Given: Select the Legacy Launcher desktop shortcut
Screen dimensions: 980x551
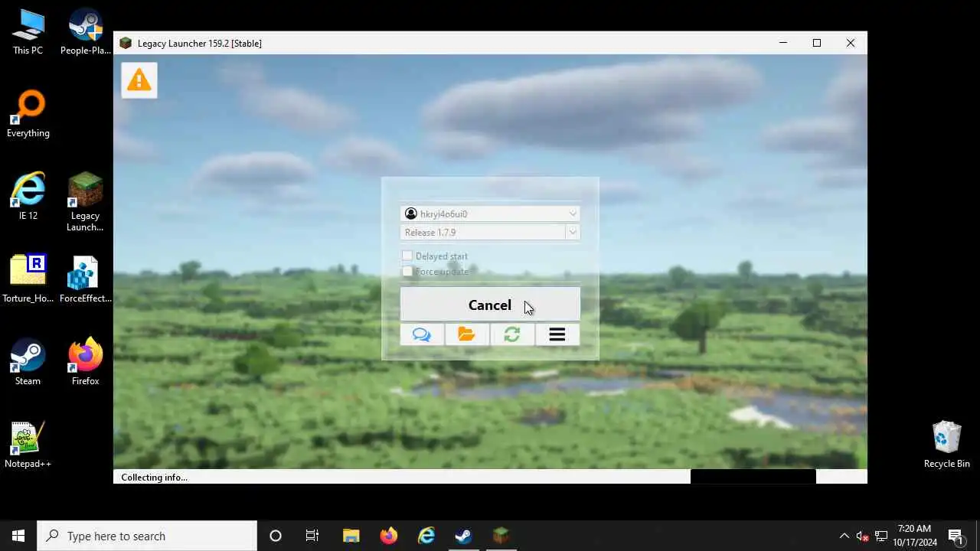Looking at the screenshot, I should point(86,202).
